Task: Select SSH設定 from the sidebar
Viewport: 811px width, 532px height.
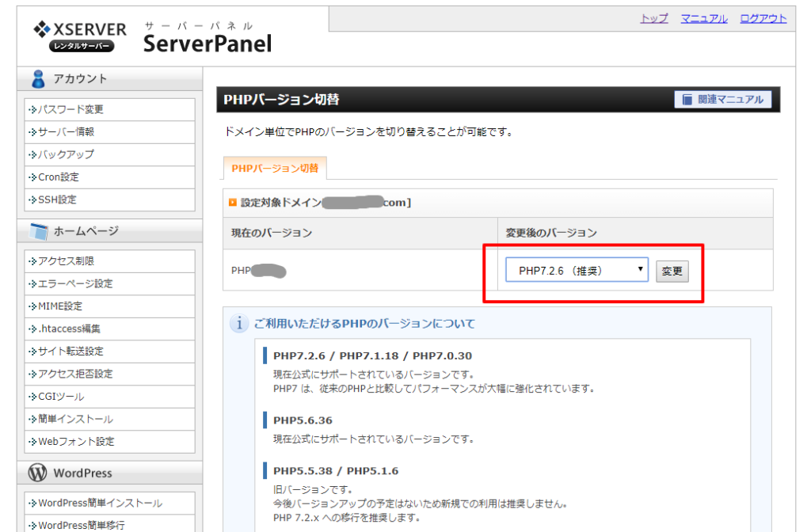Action: (57, 199)
